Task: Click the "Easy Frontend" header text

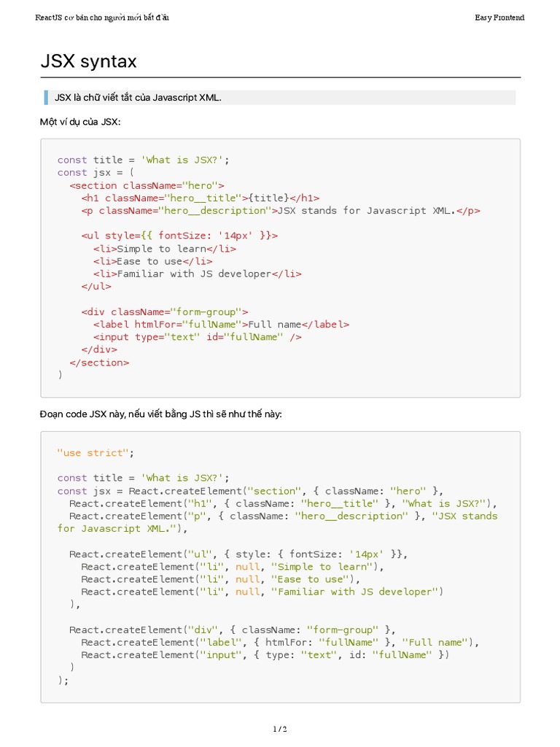Action: (499, 18)
